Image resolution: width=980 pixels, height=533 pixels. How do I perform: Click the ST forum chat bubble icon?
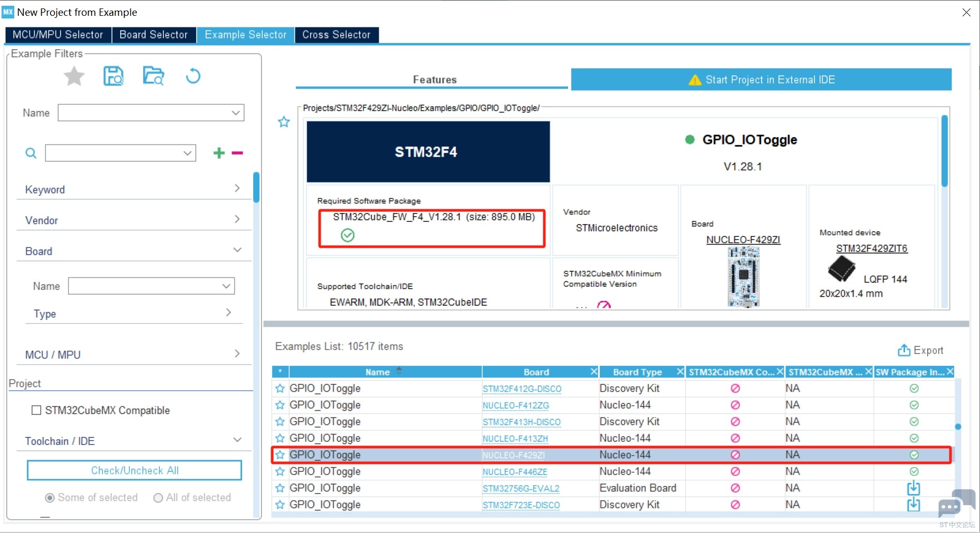957,503
